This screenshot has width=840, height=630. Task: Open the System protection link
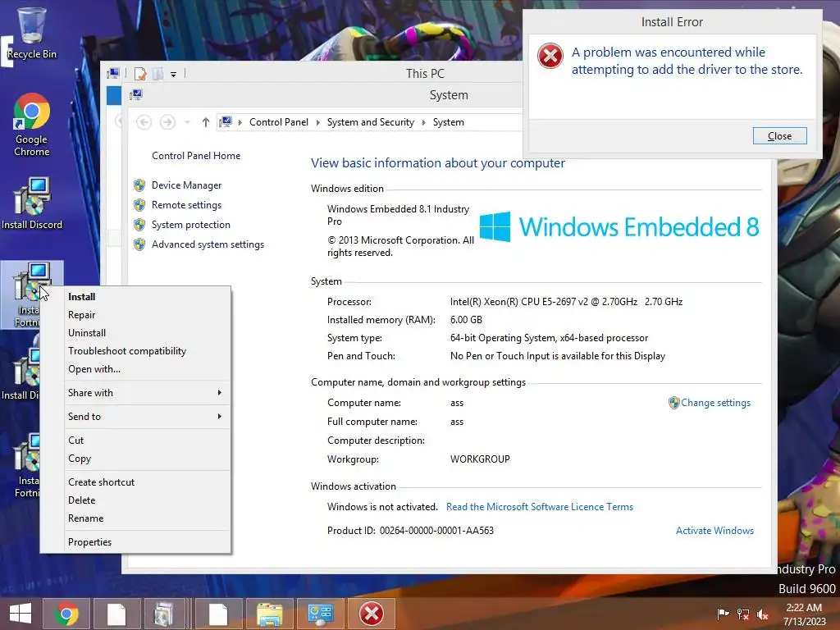tap(190, 225)
